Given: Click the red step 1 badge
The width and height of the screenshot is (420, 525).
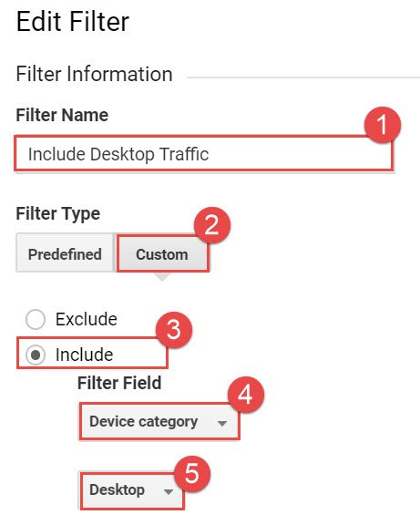Looking at the screenshot, I should (382, 125).
